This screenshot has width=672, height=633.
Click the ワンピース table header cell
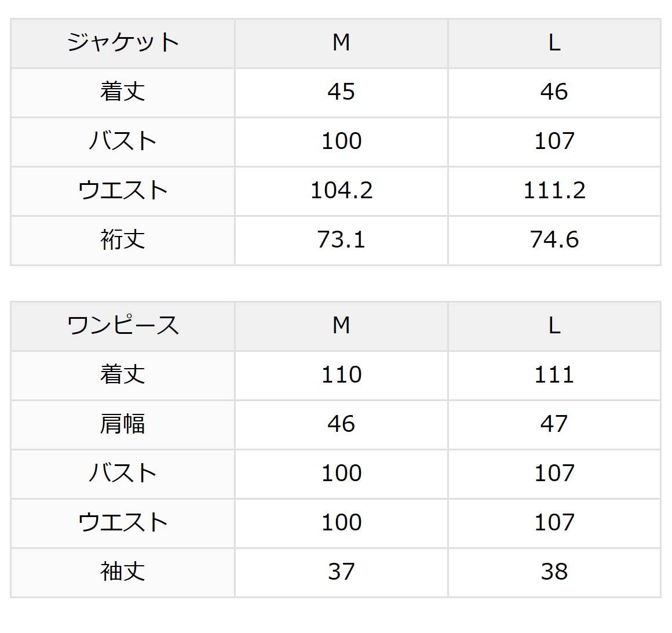pos(123,326)
